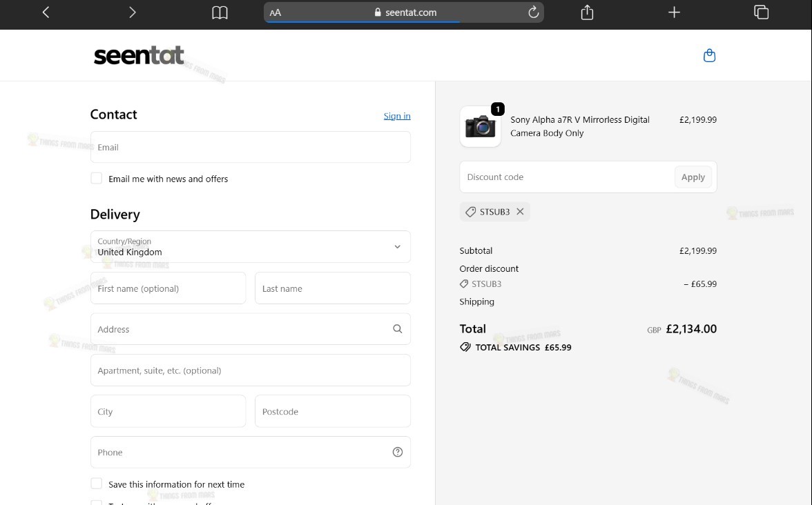Tick Email me with news and offers

[x=97, y=178]
